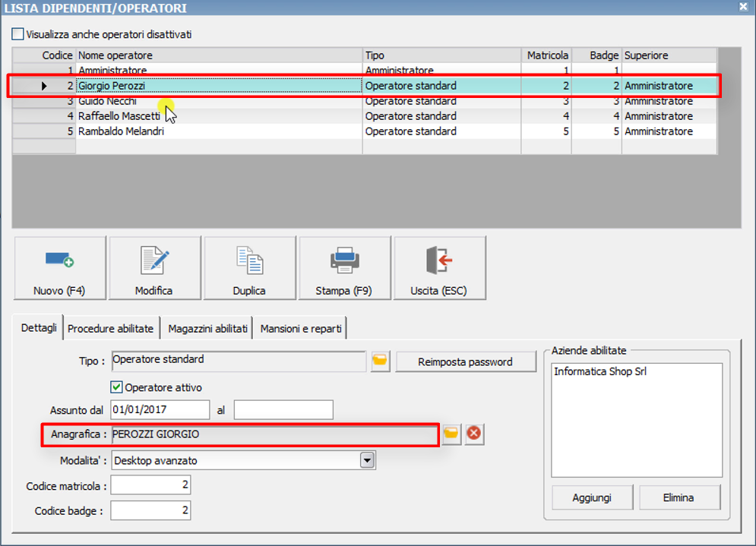Viewport: 756px width, 546px height.
Task: Click the Duplica copy documents icon
Action: (x=249, y=260)
